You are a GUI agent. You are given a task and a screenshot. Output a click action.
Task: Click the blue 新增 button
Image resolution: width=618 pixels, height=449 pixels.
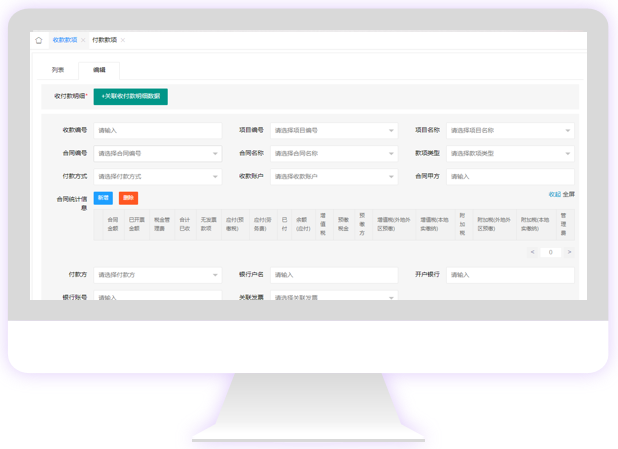(103, 198)
